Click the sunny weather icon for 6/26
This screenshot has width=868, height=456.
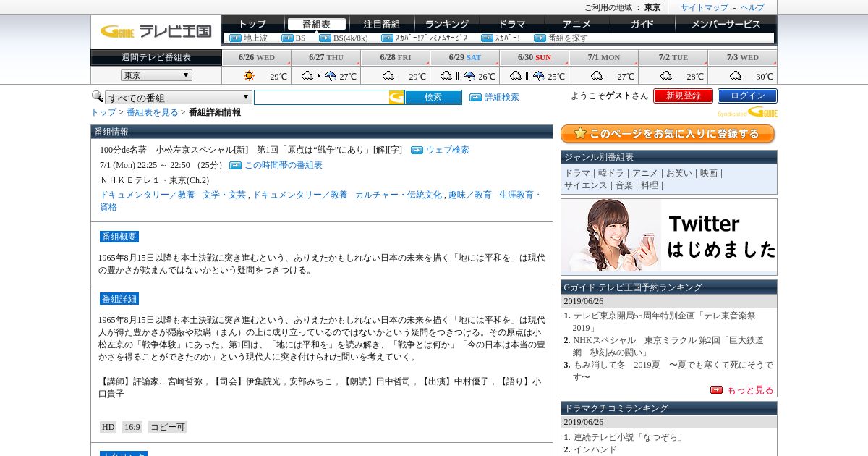pos(249,75)
